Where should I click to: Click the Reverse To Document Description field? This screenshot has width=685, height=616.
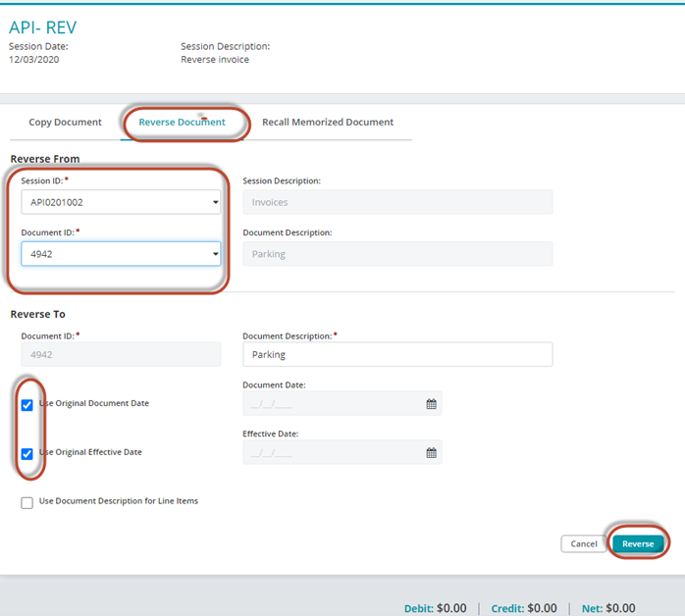(x=397, y=354)
